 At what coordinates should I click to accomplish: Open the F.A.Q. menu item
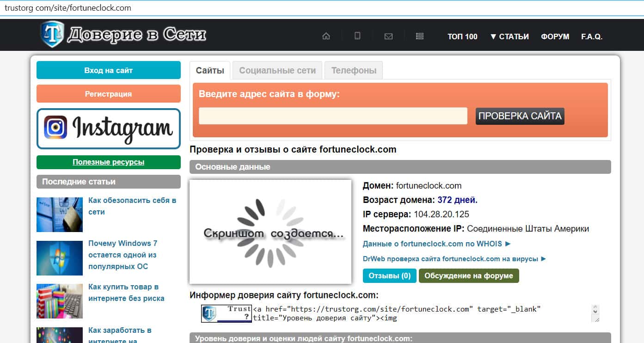tap(592, 37)
